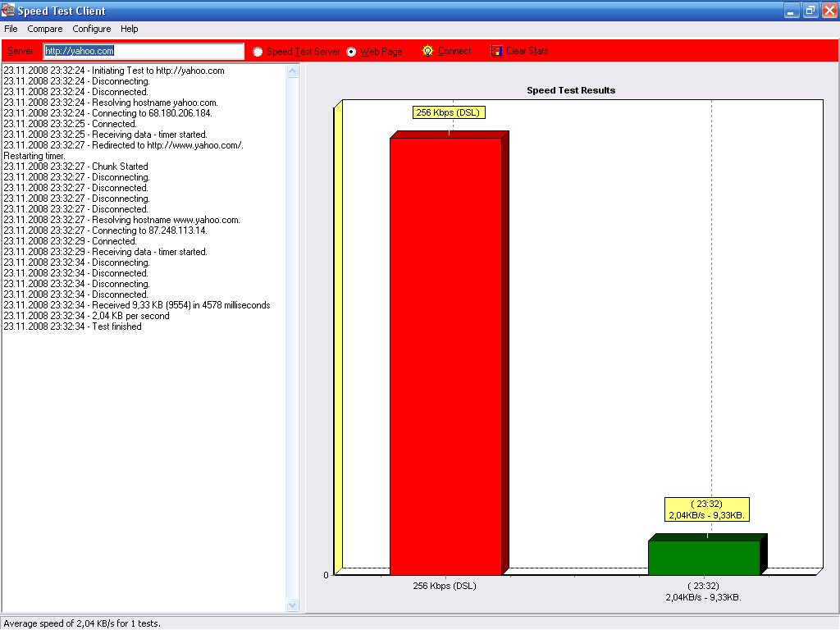Click the Connect lightbulb icon

[x=427, y=51]
